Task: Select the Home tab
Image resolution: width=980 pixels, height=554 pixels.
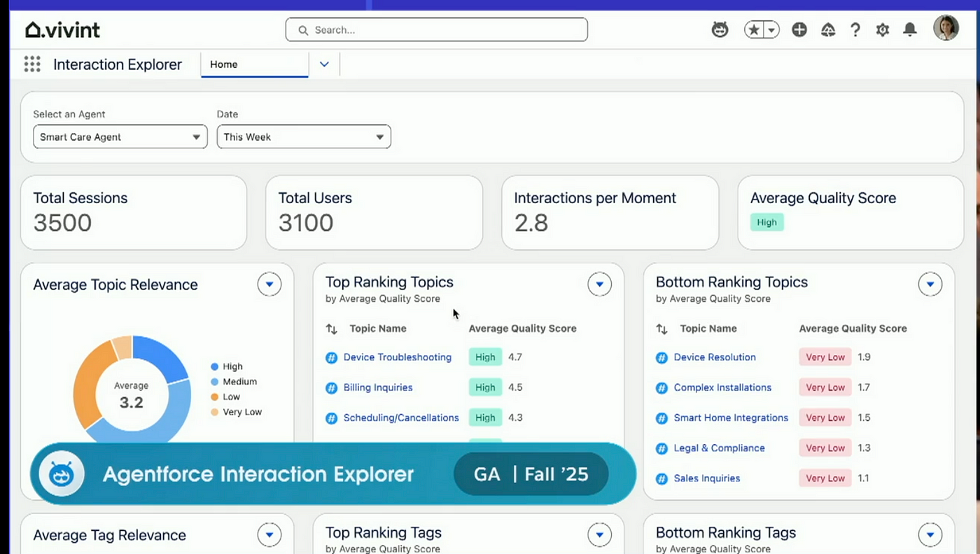Action: pos(254,64)
